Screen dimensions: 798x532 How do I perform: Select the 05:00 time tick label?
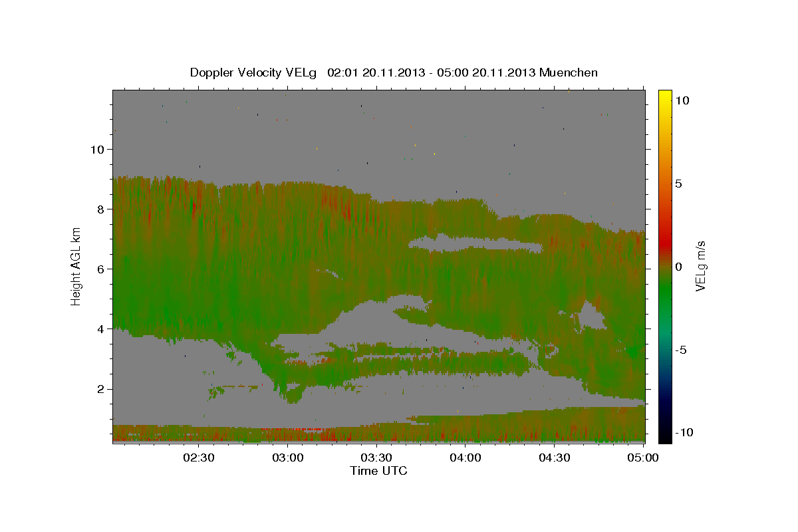tap(643, 458)
